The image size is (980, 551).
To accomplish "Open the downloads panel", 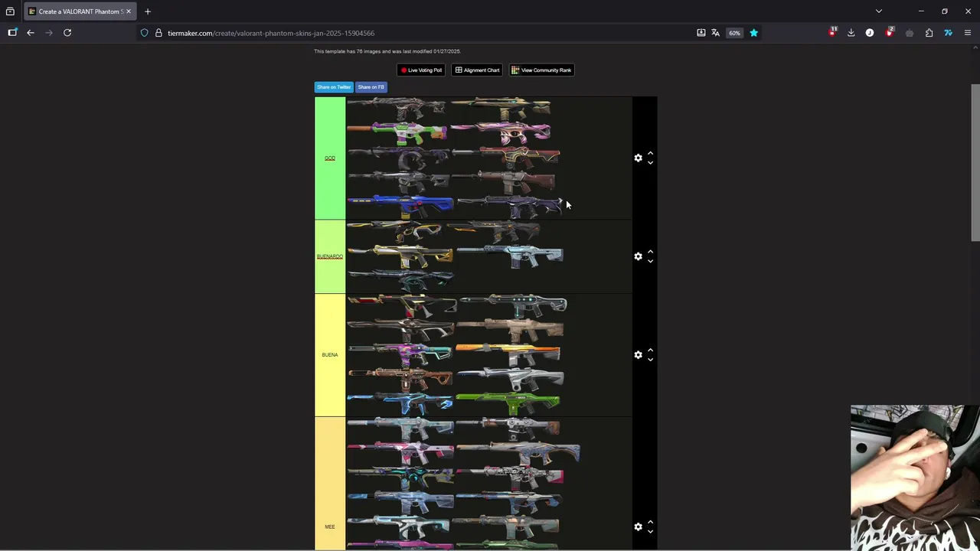I will click(x=851, y=33).
